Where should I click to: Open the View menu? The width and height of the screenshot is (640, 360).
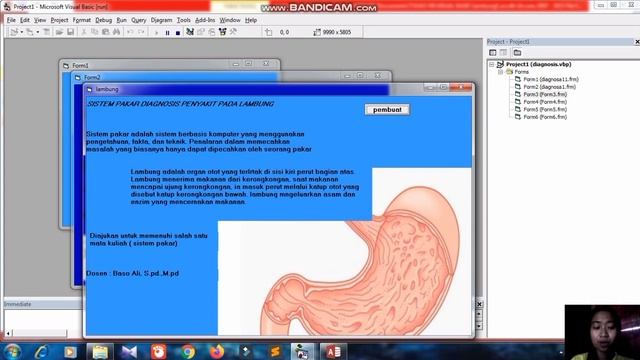click(40, 20)
